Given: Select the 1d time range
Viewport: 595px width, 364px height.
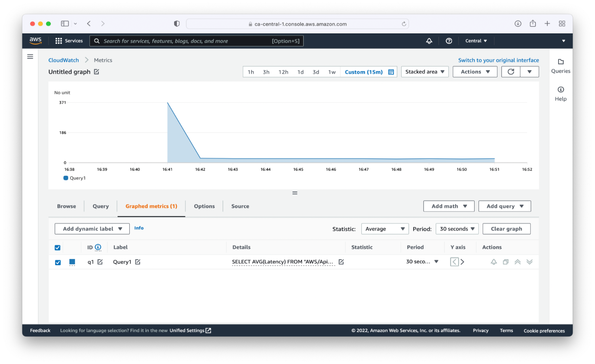Looking at the screenshot, I should point(300,72).
